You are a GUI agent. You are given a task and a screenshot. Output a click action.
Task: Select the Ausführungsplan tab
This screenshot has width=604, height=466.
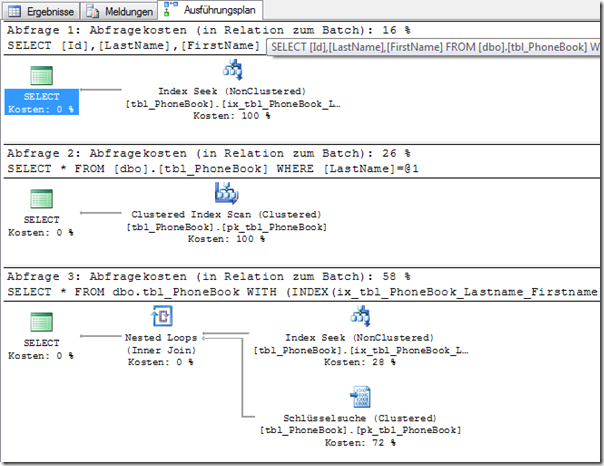(210, 10)
